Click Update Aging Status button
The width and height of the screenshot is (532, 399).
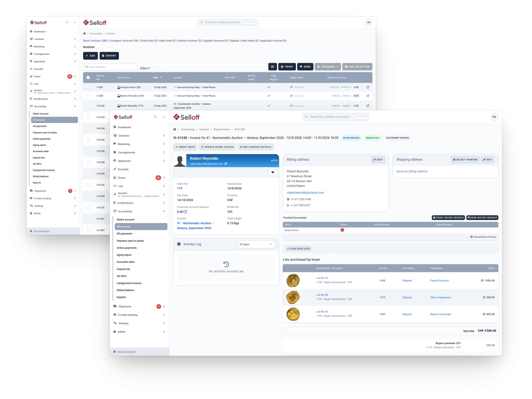pyautogui.click(x=217, y=147)
